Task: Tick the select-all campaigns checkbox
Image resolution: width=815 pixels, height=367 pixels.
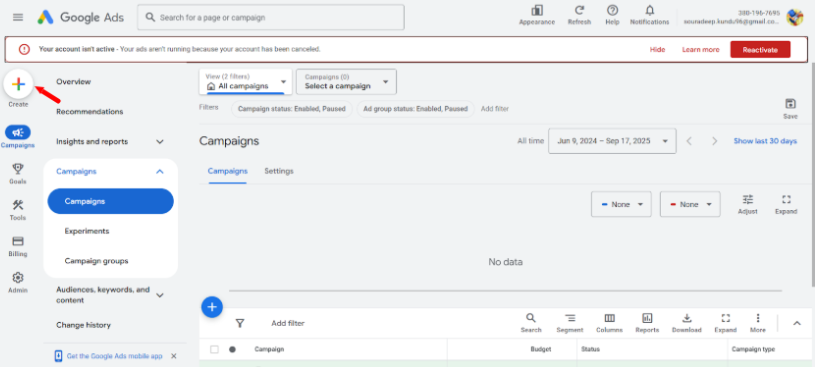Action: 214,349
